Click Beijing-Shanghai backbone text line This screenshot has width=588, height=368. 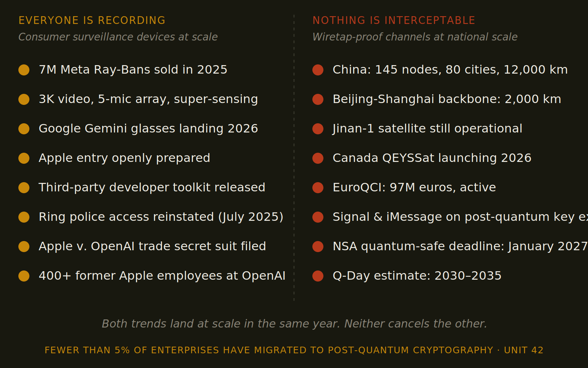click(447, 99)
